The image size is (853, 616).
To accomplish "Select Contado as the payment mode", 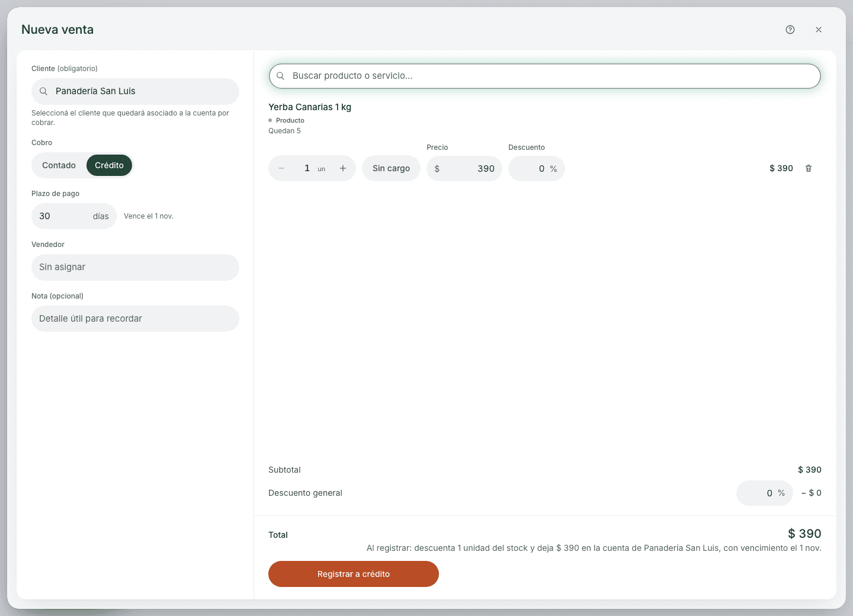I will point(59,165).
